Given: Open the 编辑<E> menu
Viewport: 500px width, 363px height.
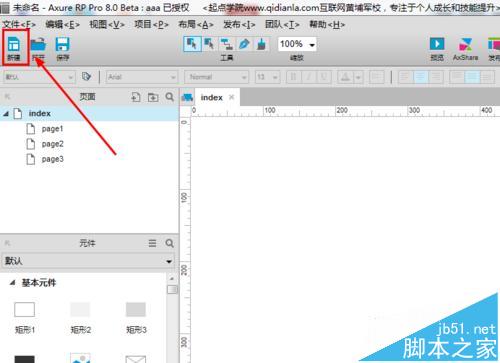Looking at the screenshot, I should pos(62,25).
